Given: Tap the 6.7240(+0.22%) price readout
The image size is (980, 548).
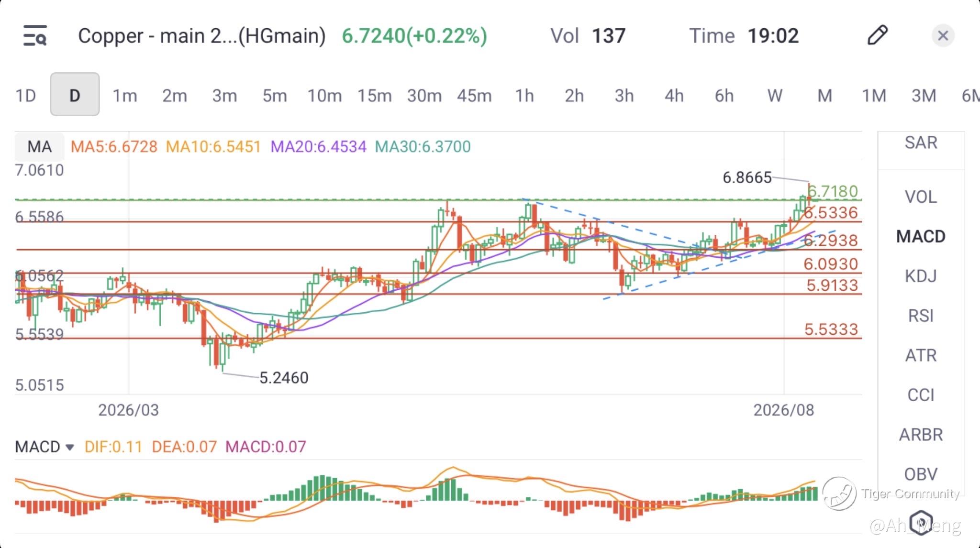Looking at the screenshot, I should coord(414,36).
